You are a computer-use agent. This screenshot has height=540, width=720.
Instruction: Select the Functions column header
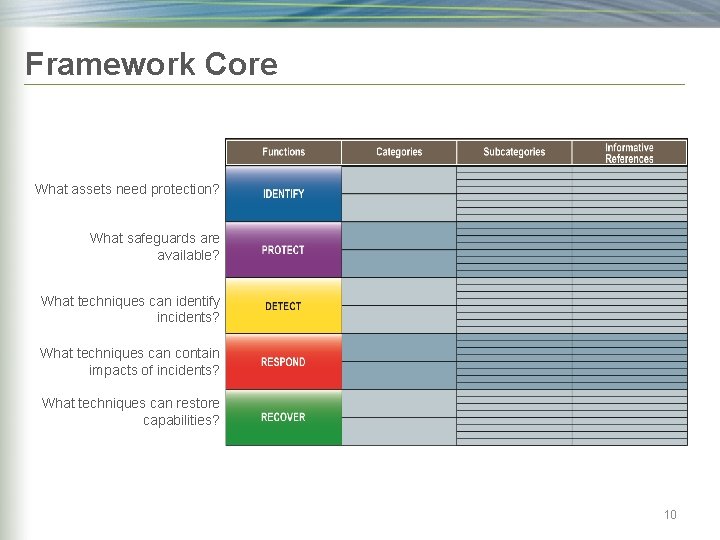[x=284, y=152]
